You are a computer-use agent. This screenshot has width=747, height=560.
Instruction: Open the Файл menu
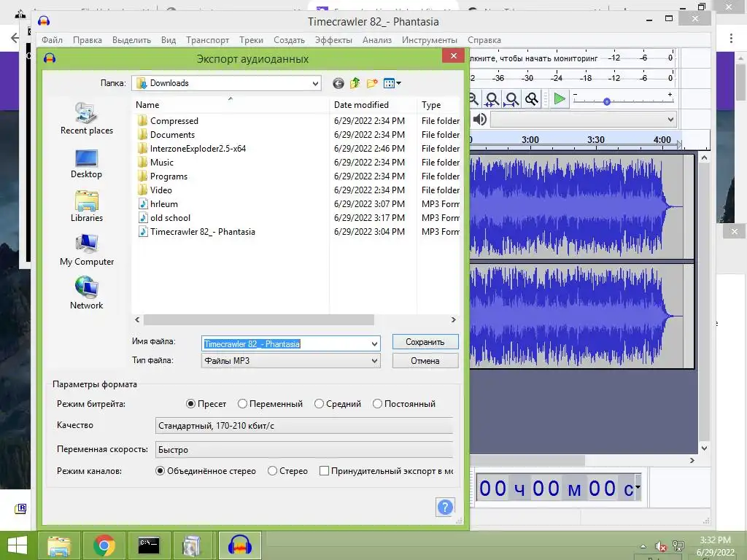tap(52, 40)
